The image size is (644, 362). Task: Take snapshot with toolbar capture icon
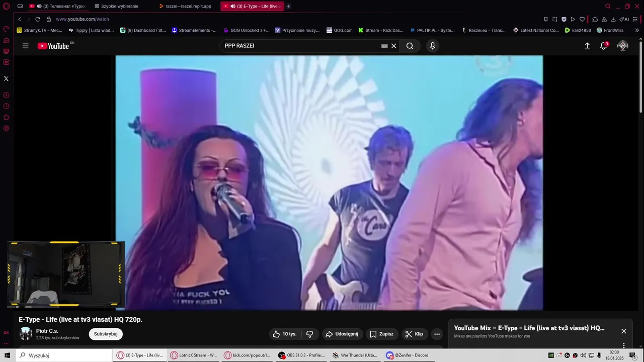[555, 19]
